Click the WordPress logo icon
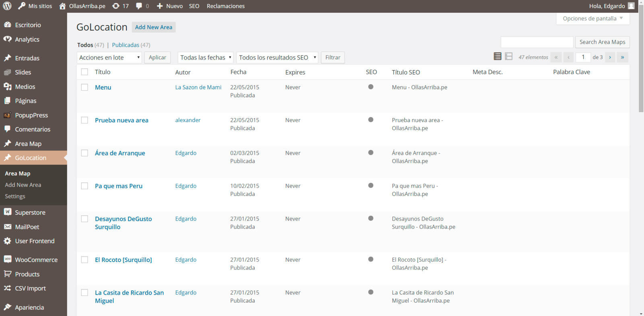The height and width of the screenshot is (316, 644). 7,6
